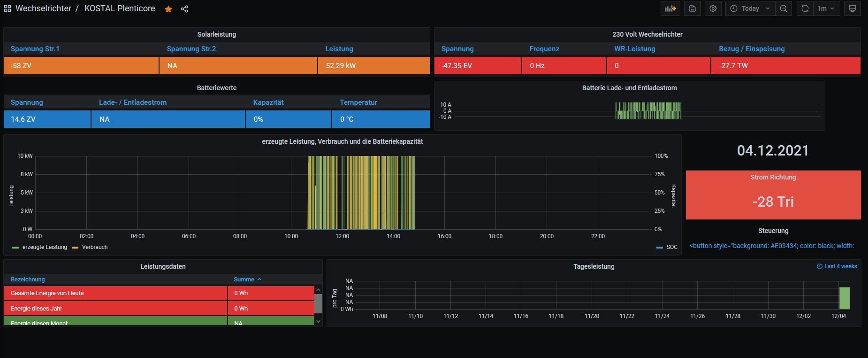This screenshot has height=358, width=868.
Task: Star the KOSTAL Plenticore dashboard
Action: click(x=168, y=9)
